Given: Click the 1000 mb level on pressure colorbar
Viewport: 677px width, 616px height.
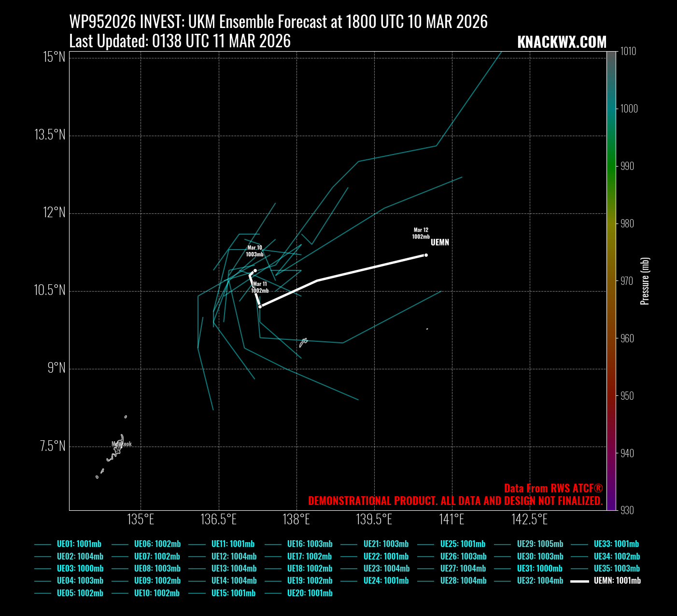Looking at the screenshot, I should click(x=611, y=109).
